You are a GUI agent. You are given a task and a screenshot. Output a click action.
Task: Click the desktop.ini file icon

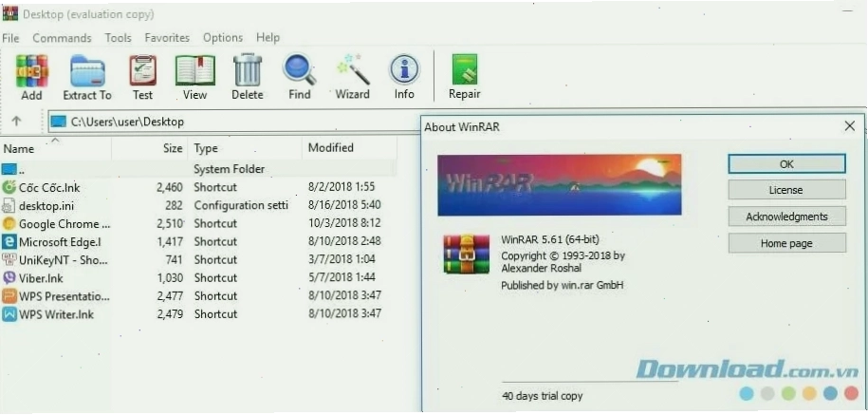click(9, 205)
